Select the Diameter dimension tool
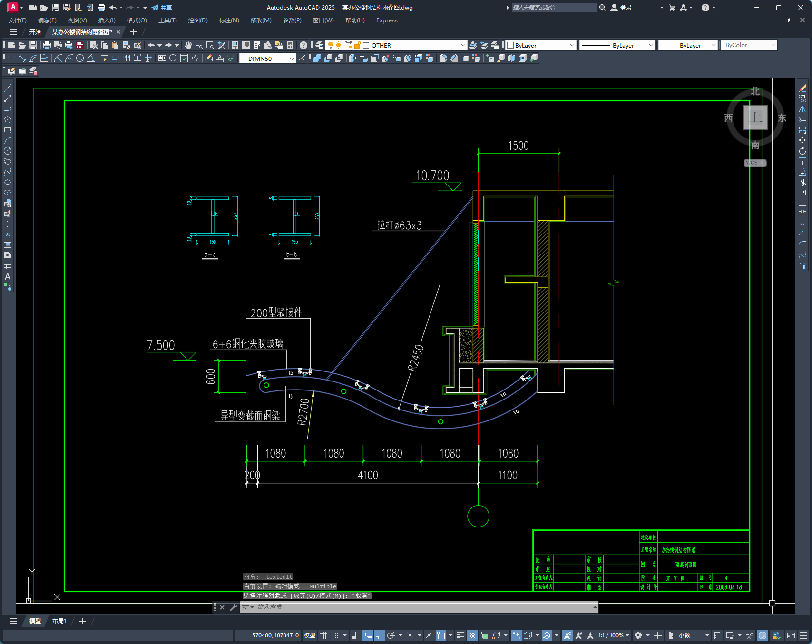Screen dimensions: 812x644 80,58
